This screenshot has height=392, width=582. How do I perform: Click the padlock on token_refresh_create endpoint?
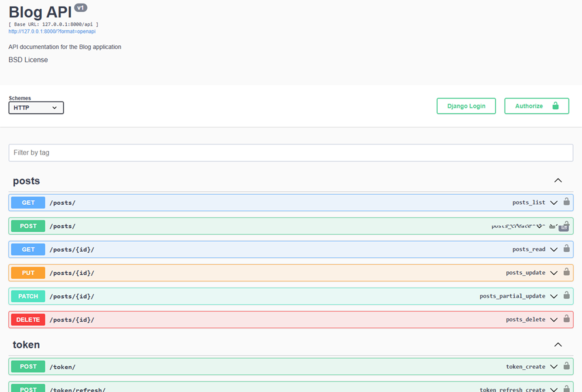566,389
